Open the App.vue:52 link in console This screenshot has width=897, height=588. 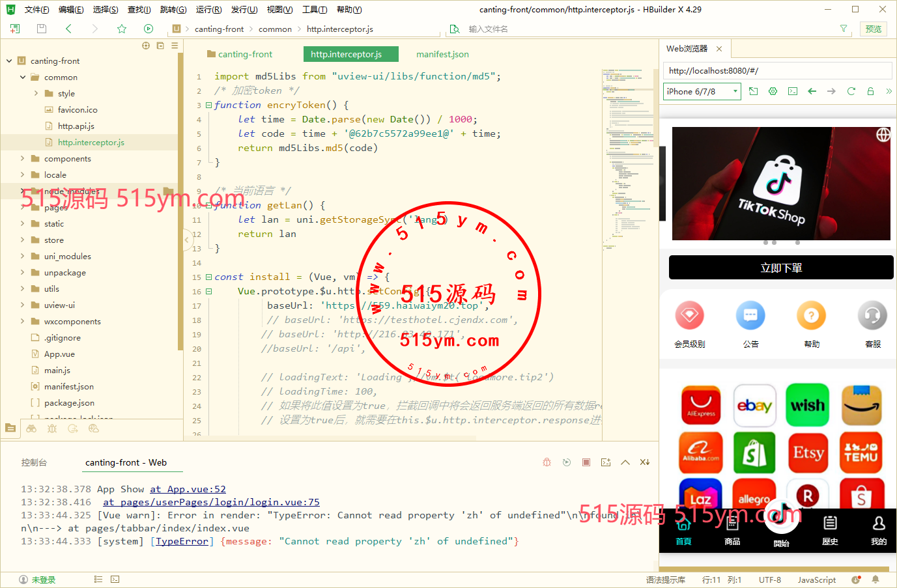(188, 489)
